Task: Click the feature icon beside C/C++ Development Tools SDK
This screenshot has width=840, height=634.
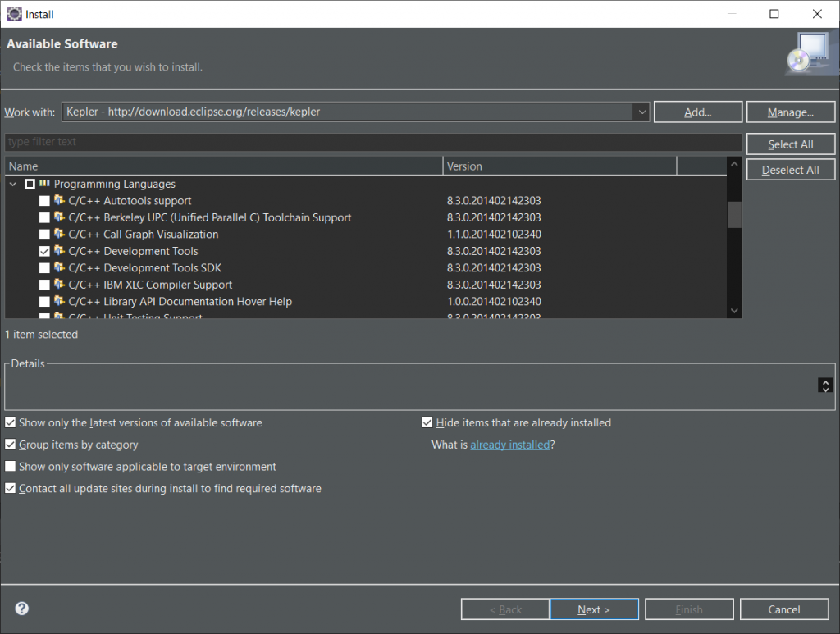Action: click(x=59, y=267)
